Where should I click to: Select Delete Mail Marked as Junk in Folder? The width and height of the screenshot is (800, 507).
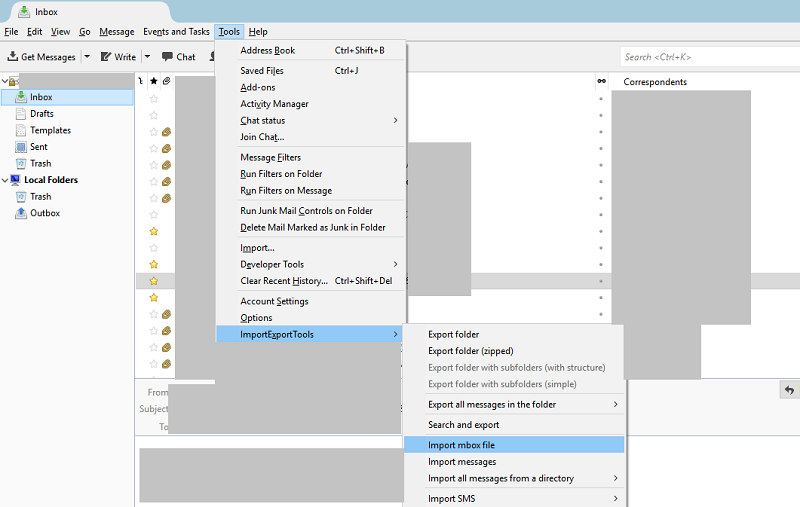311,227
